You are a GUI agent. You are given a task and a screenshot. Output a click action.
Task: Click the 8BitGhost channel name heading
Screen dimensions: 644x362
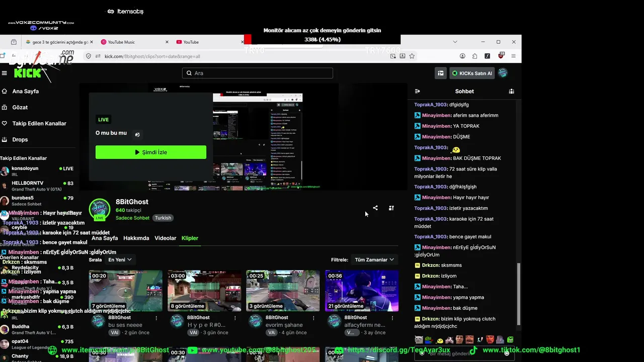pyautogui.click(x=132, y=202)
